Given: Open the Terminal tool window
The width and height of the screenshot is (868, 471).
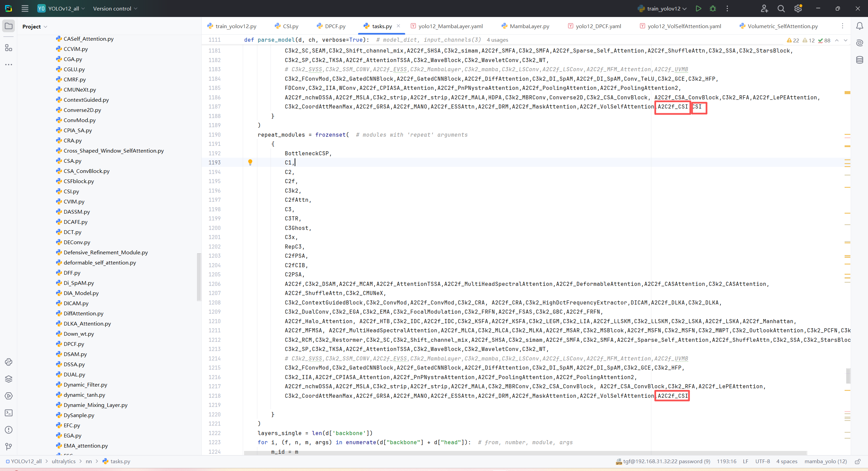Looking at the screenshot, I should [x=8, y=413].
